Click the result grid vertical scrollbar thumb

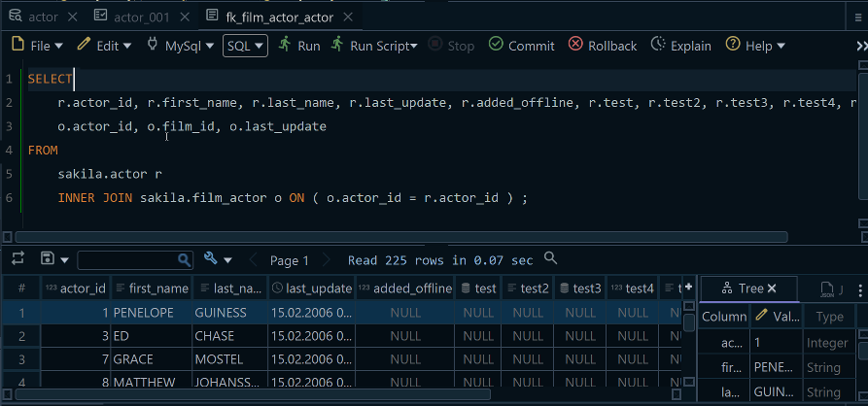coord(688,322)
